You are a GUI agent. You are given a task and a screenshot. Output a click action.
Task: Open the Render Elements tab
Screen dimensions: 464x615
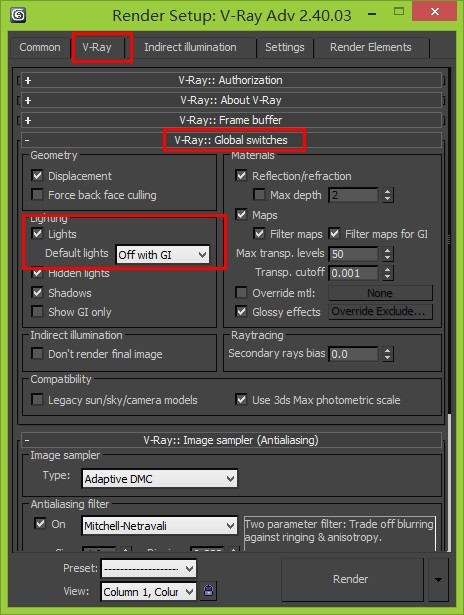point(371,47)
